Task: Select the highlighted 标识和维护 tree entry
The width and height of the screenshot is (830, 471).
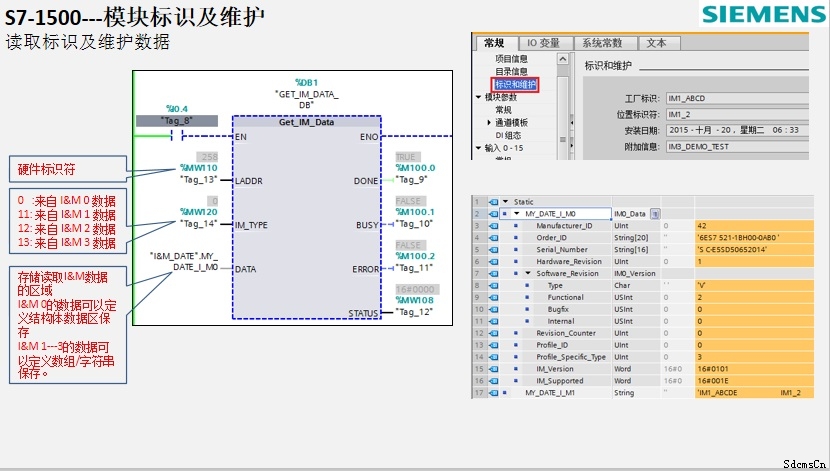Action: pyautogui.click(x=515, y=84)
